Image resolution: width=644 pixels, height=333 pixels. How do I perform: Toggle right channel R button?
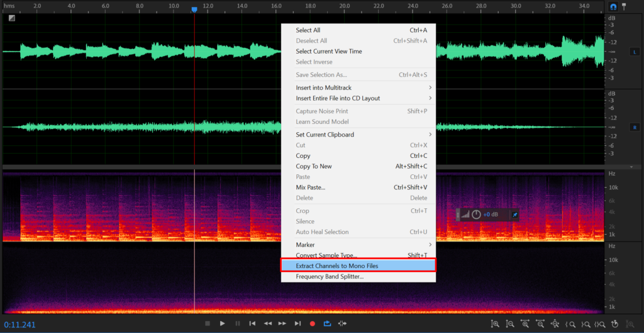click(635, 127)
